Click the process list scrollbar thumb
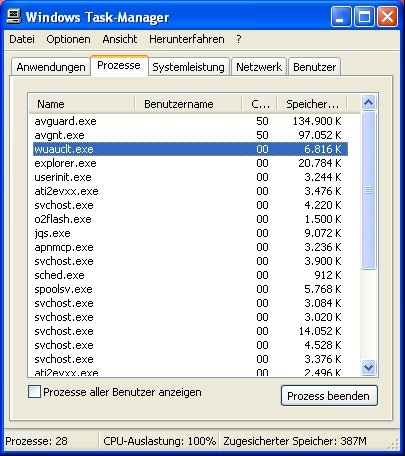 point(368,190)
